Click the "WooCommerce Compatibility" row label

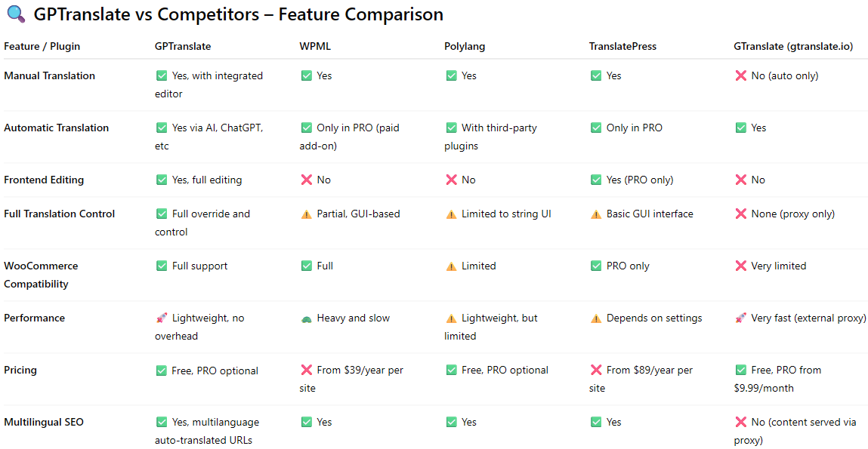coord(41,275)
